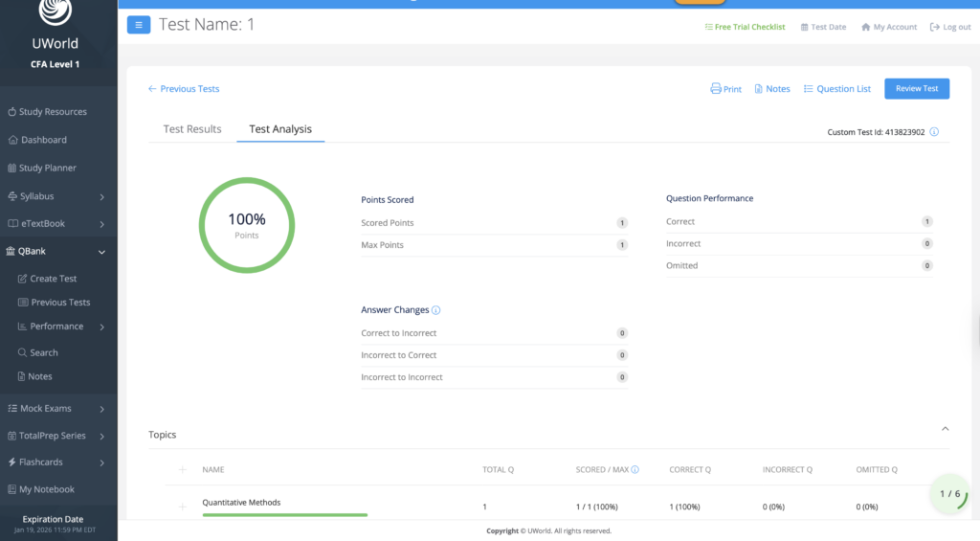980x541 pixels.
Task: Click the Print icon
Action: pyautogui.click(x=716, y=89)
